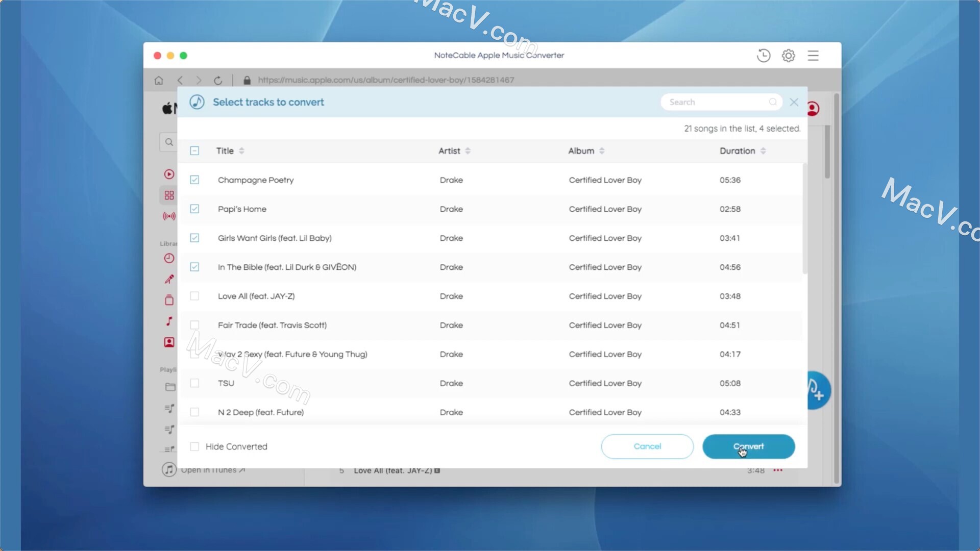The height and width of the screenshot is (551, 980).
Task: Check Fair Trade (feat. Travis Scott) track
Action: tap(194, 325)
